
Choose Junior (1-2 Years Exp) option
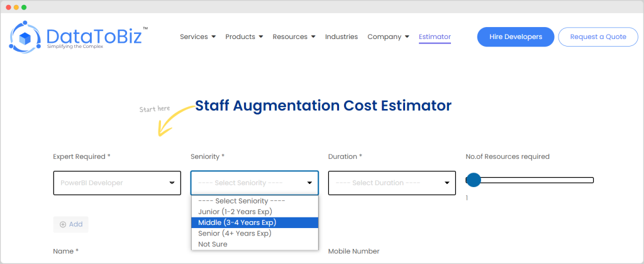[x=235, y=212]
